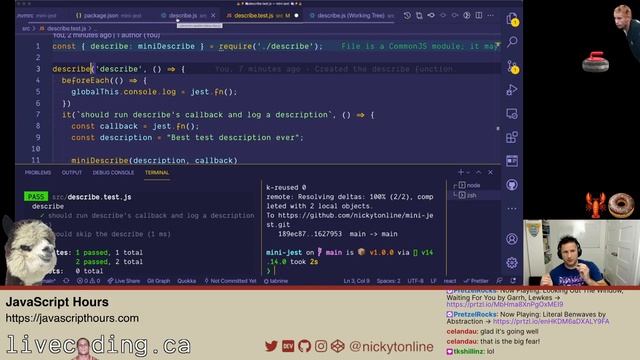Open the terminal launch profile dropdown
This screenshot has height=360, width=640.
[468, 172]
